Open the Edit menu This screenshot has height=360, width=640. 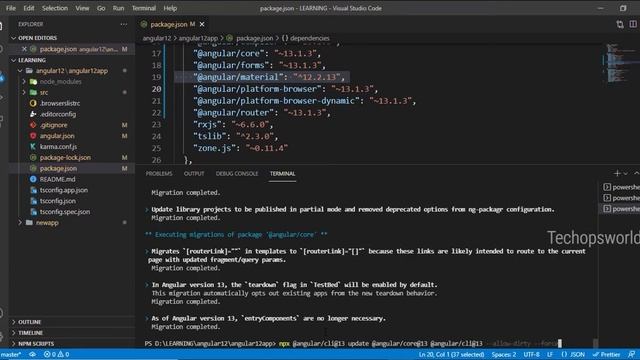pos(29,8)
